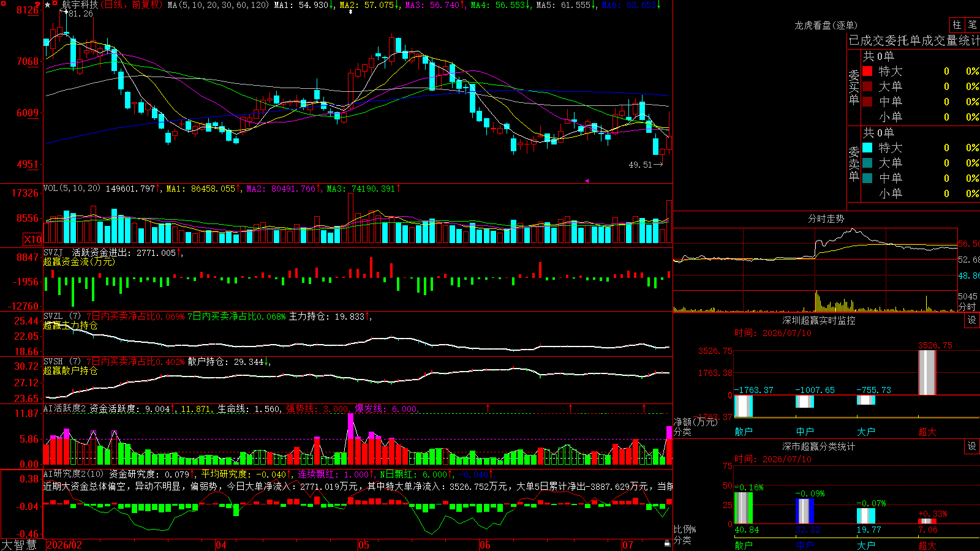Click the cyan 特大 sell order swatch

pyautogui.click(x=867, y=148)
